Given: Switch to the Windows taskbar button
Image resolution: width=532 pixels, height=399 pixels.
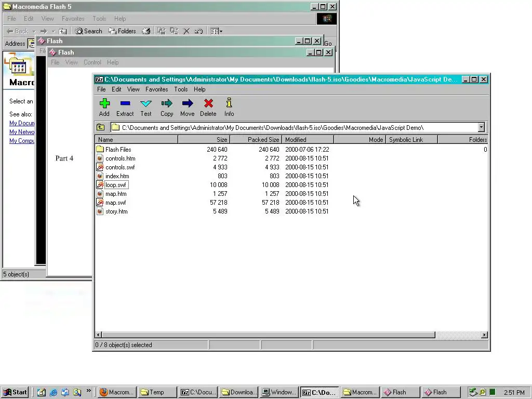Looking at the screenshot, I should [279, 392].
